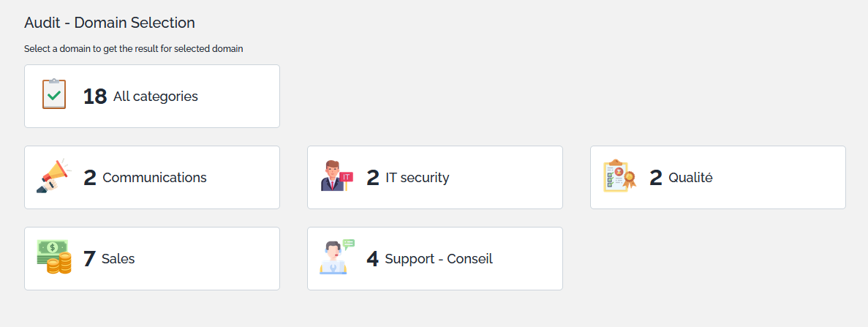Screen dimensions: 868x327
Task: Click the "Select a domain" instruction text
Action: [133, 49]
